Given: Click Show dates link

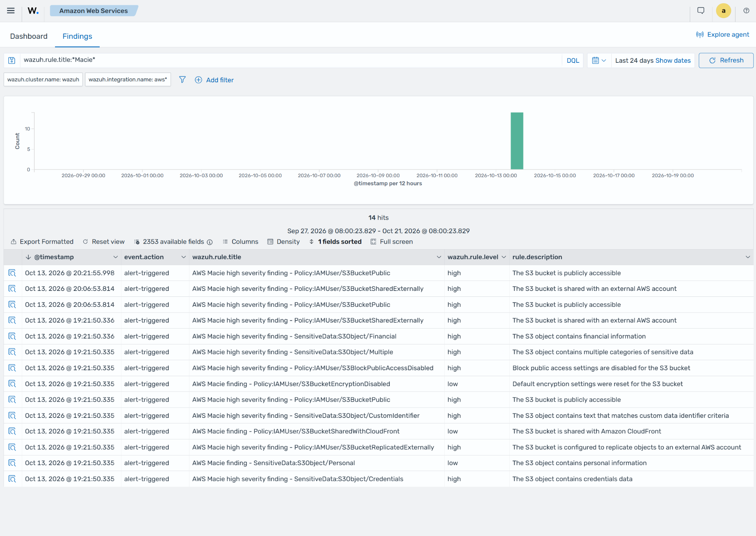Looking at the screenshot, I should coord(673,61).
